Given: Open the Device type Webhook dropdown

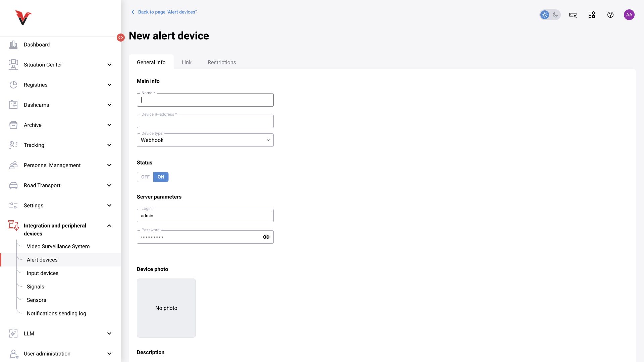Looking at the screenshot, I should click(205, 140).
